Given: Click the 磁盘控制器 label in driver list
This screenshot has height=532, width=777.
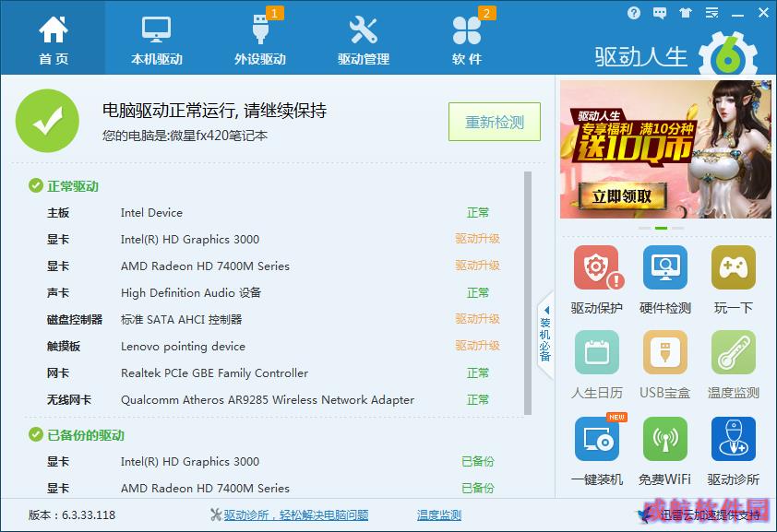Looking at the screenshot, I should click(x=75, y=319).
